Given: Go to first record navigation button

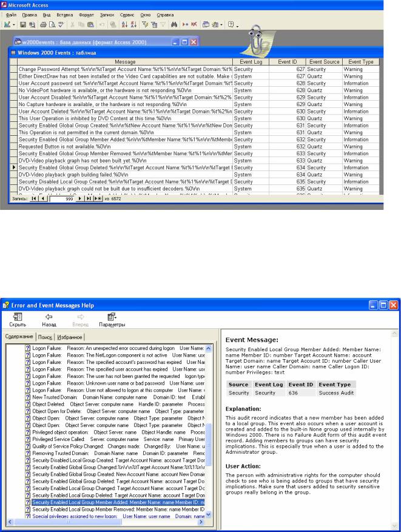Looking at the screenshot, I should pos(34,198).
